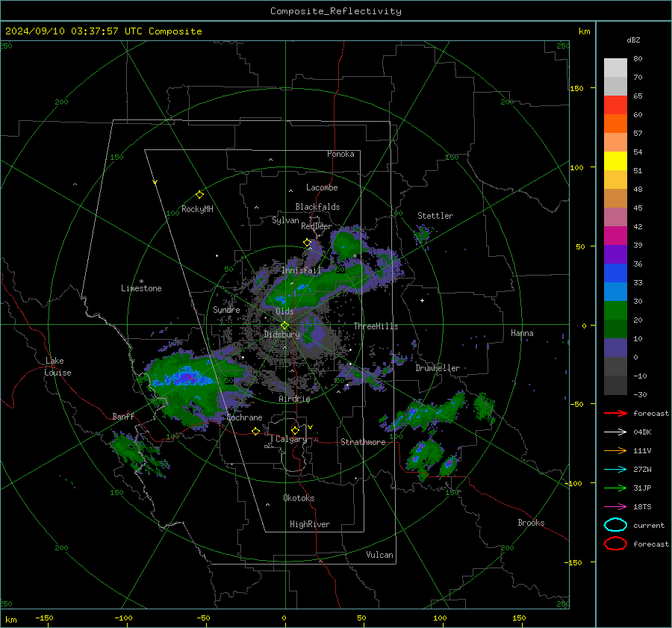Click the green 31JP arrow icon
This screenshot has width=672, height=628.
pyautogui.click(x=615, y=488)
